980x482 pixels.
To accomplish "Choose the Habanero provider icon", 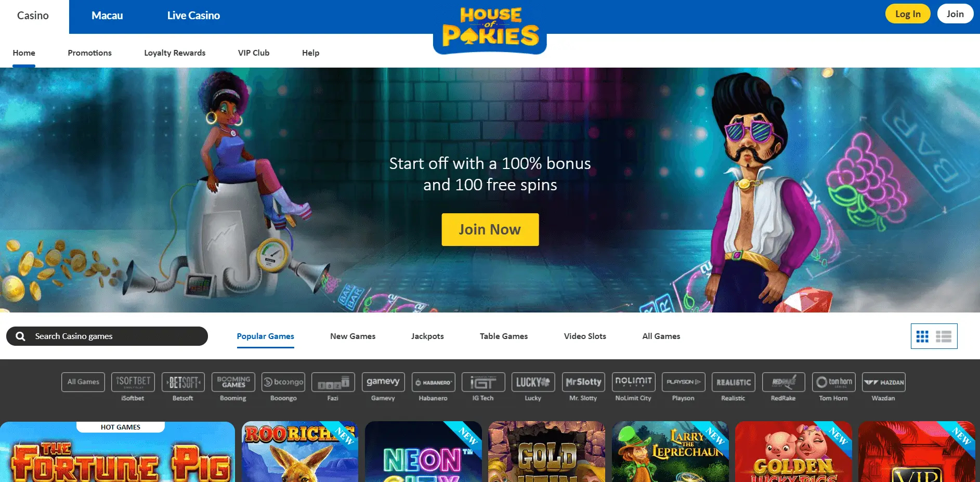I will coord(434,382).
